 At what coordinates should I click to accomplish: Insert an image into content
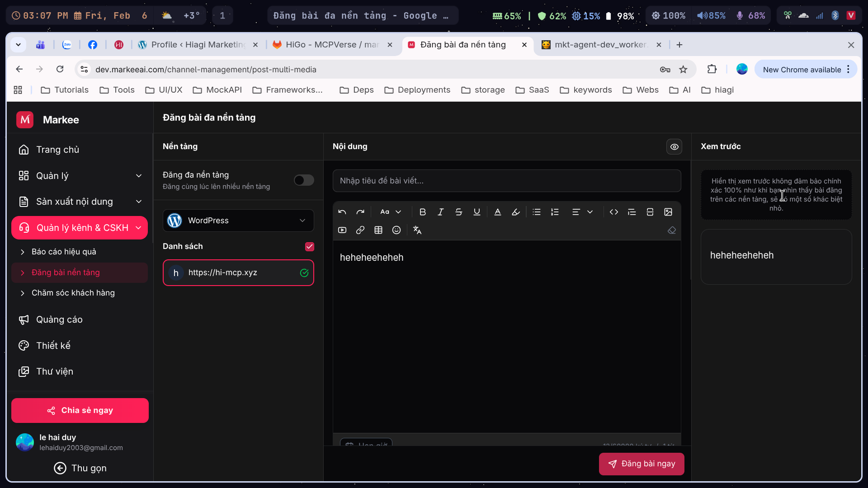click(x=668, y=212)
